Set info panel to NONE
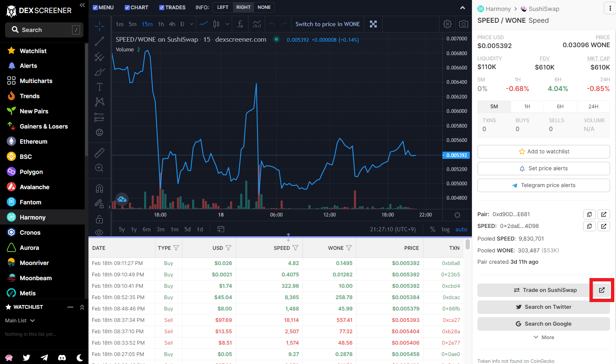616x364 pixels. tap(264, 7)
